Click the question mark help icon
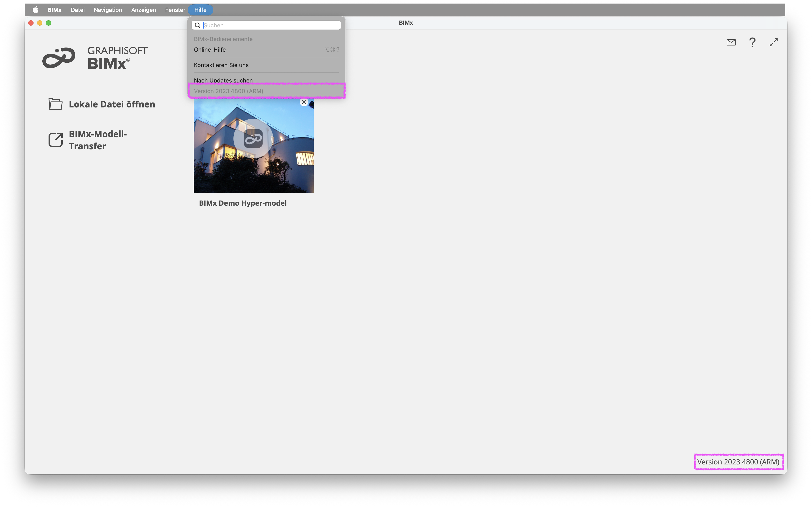 coord(752,42)
